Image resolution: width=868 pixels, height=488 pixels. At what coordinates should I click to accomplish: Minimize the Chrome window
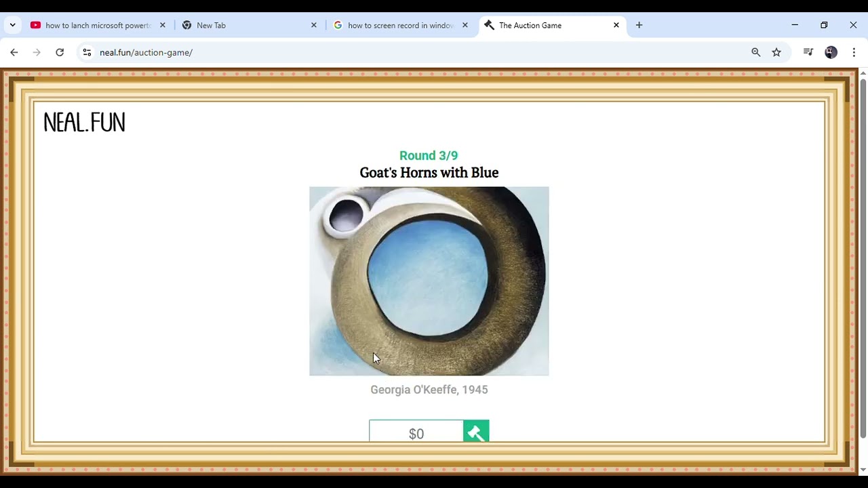click(x=795, y=25)
